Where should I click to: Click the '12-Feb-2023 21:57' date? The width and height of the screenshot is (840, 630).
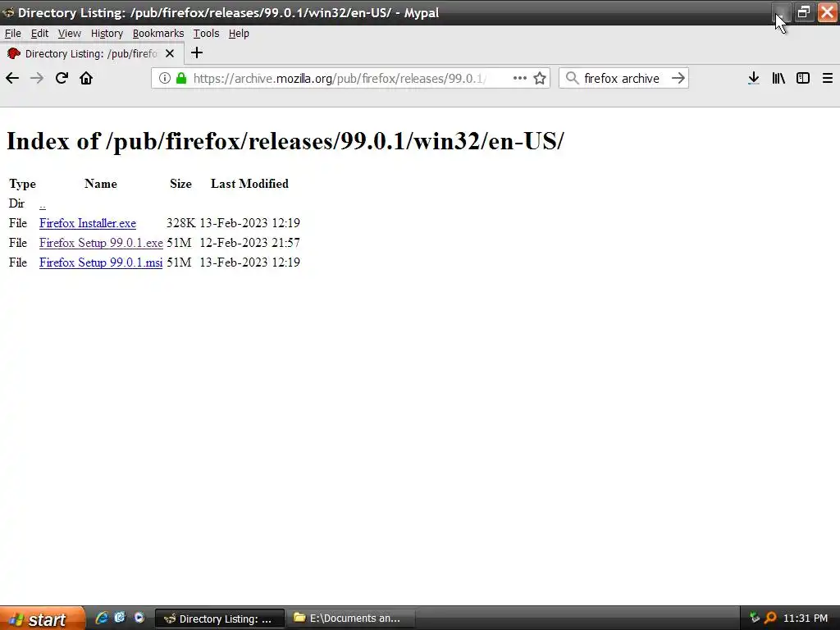pos(249,243)
